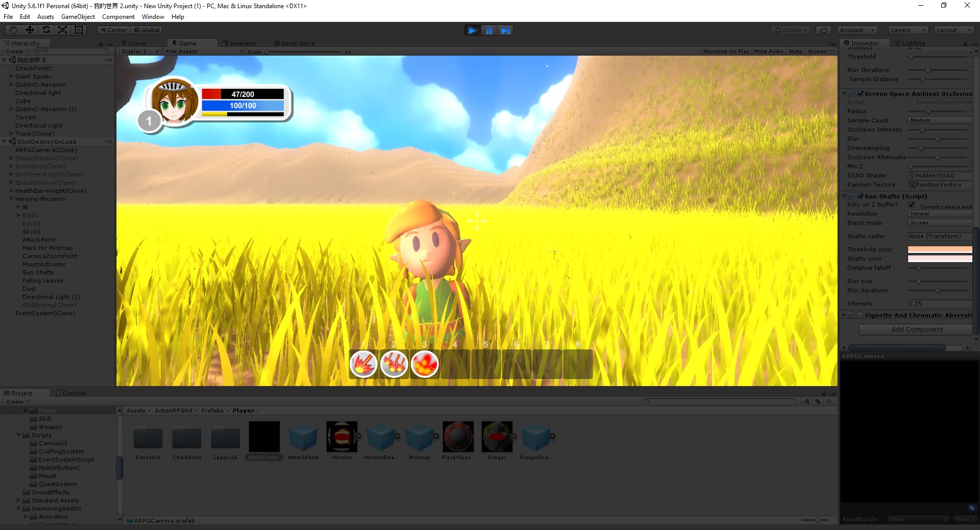
Task: Select the PlayerSpawn prefab asset
Action: [458, 437]
